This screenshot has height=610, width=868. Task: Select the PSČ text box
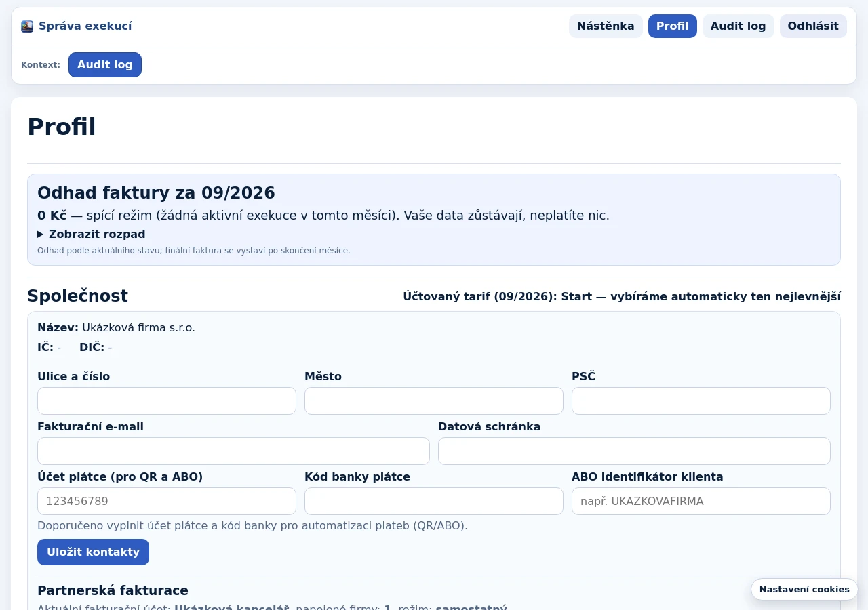click(x=701, y=401)
